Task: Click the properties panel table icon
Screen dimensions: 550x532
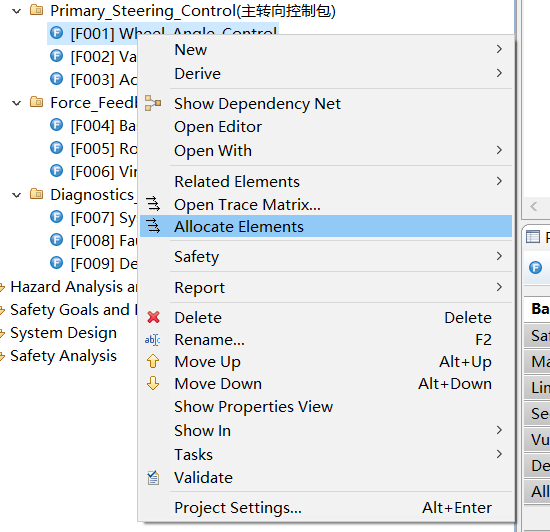Action: [x=533, y=237]
